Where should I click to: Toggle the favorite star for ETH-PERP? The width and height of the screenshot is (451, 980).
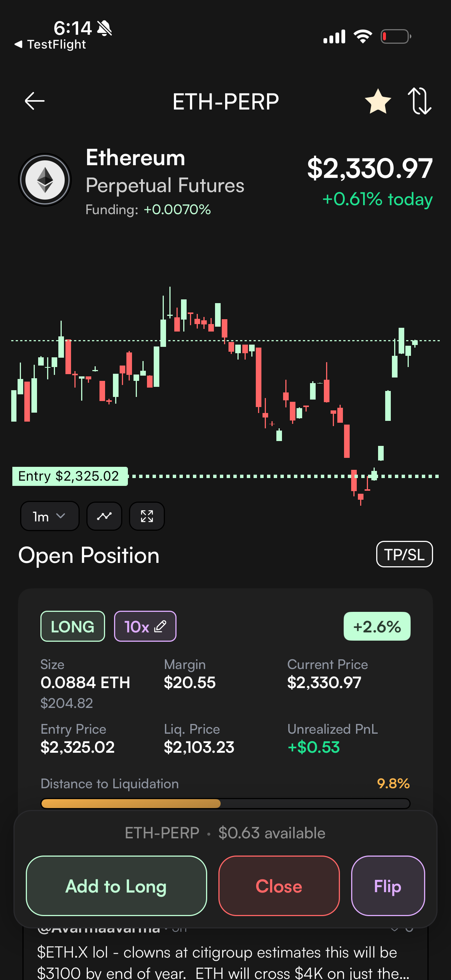click(378, 102)
